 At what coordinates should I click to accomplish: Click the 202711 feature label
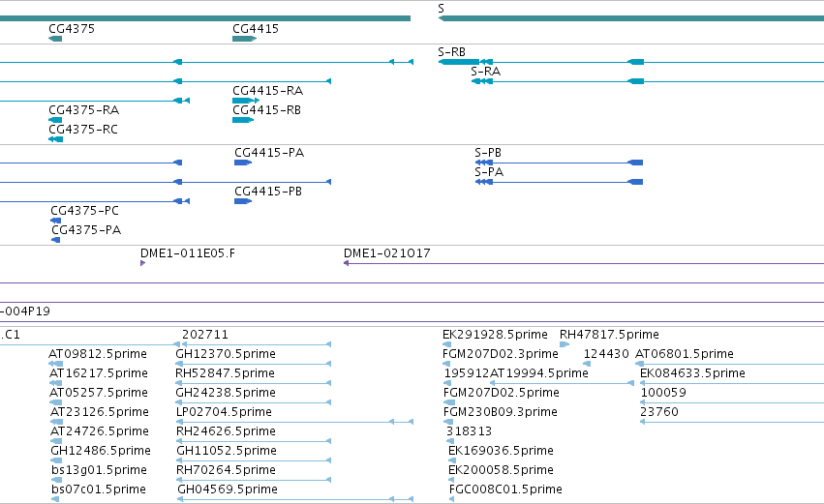(x=205, y=335)
